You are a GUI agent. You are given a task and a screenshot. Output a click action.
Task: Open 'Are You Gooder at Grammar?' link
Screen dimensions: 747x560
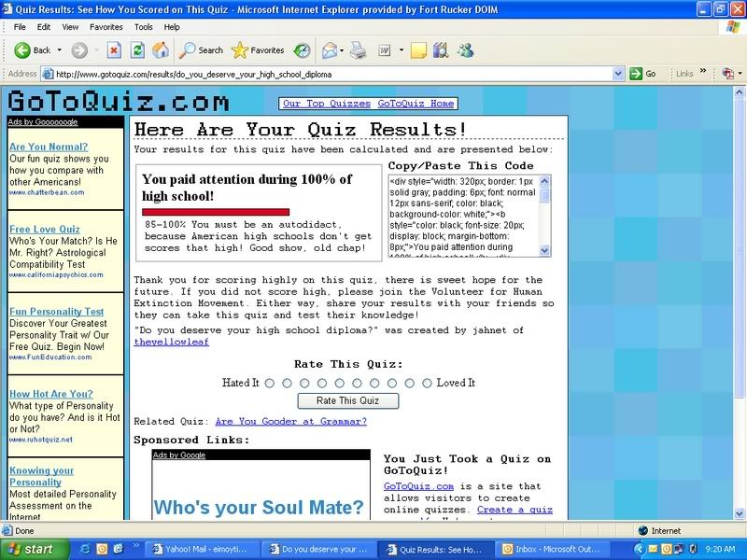[x=290, y=421]
